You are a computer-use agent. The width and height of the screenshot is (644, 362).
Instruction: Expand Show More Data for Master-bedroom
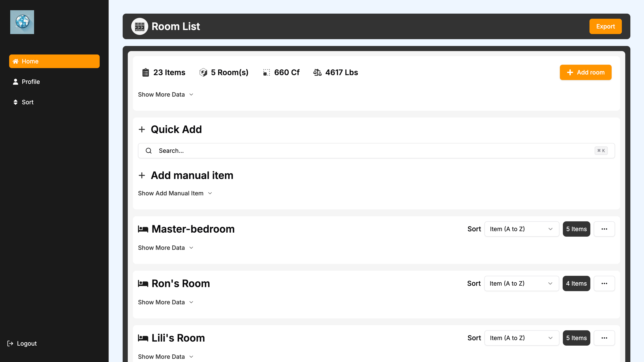(165, 248)
